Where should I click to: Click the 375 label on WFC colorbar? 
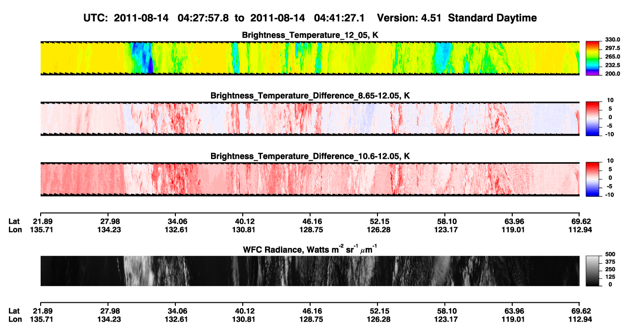pos(610,262)
